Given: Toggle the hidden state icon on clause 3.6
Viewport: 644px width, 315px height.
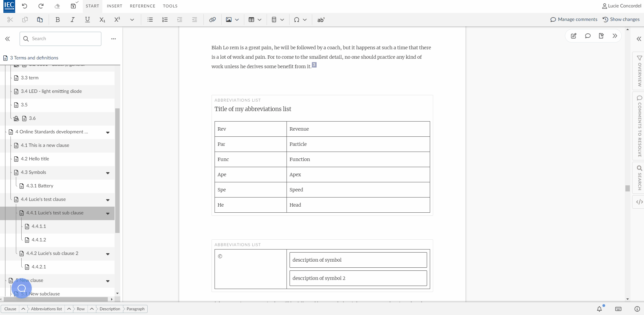Looking at the screenshot, I should pyautogui.click(x=16, y=119).
